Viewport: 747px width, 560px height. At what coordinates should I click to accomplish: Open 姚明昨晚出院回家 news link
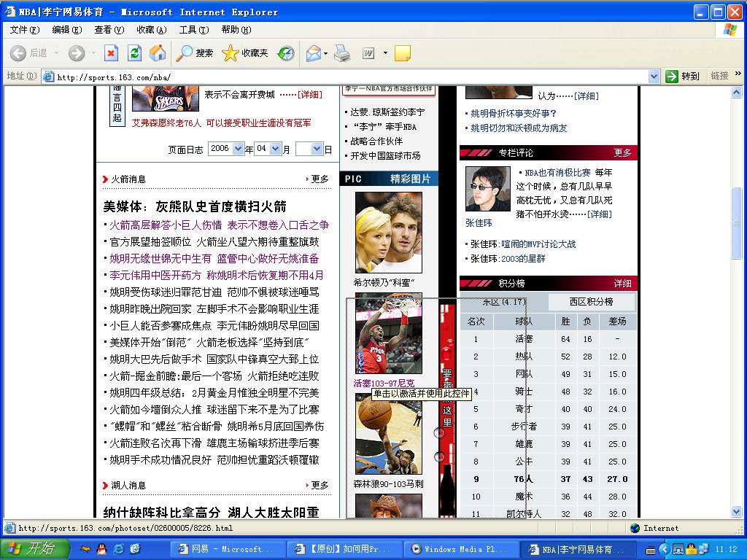click(x=214, y=309)
